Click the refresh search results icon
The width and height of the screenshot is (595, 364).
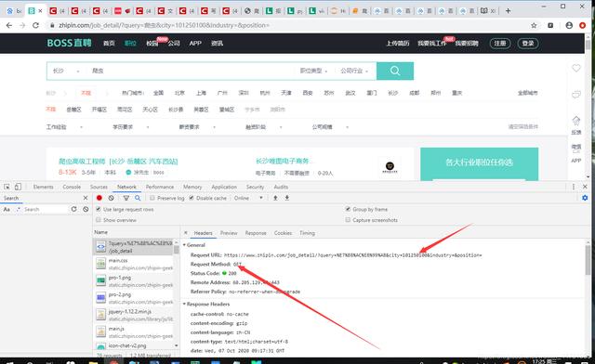(73, 209)
